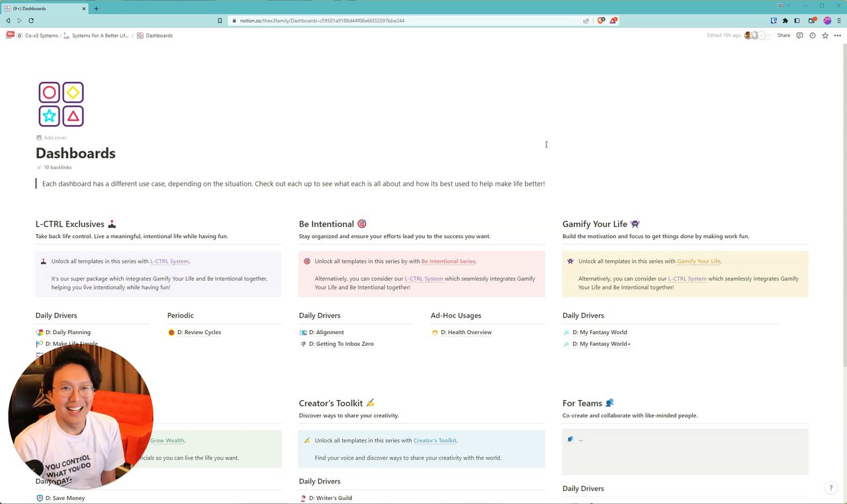Click the Periodic subheading

pyautogui.click(x=180, y=315)
